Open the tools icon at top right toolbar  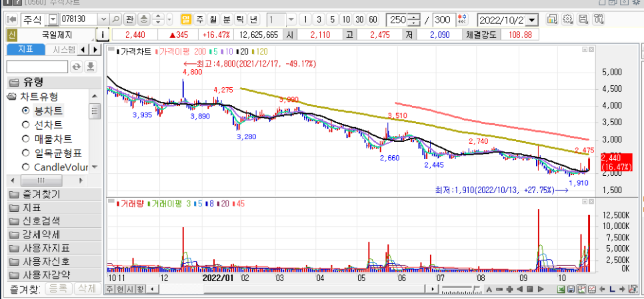[x=599, y=19]
